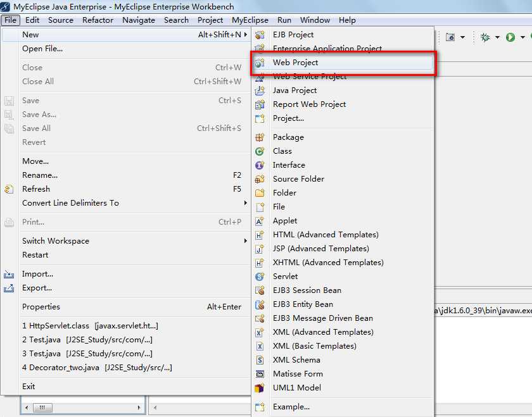Click the HTML Advanced Templates icon
The height and width of the screenshot is (417, 532).
(x=260, y=235)
